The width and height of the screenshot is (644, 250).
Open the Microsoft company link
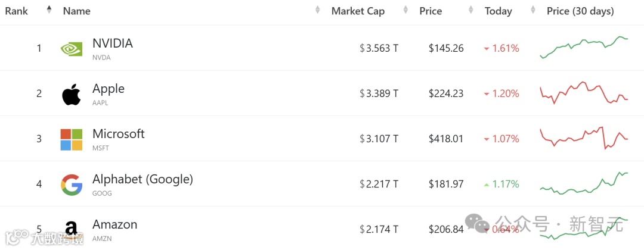pos(118,134)
